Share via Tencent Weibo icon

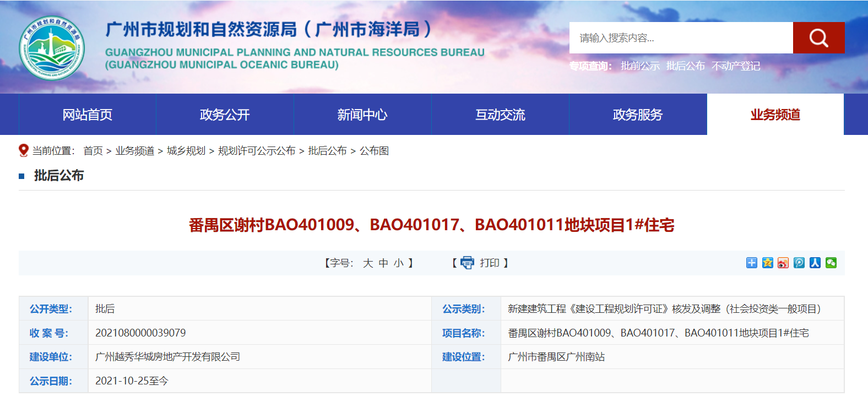(799, 263)
